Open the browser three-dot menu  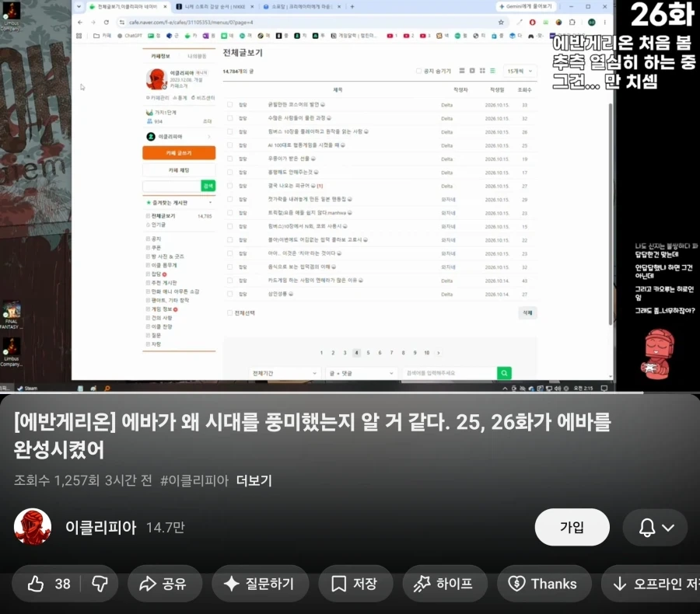605,22
